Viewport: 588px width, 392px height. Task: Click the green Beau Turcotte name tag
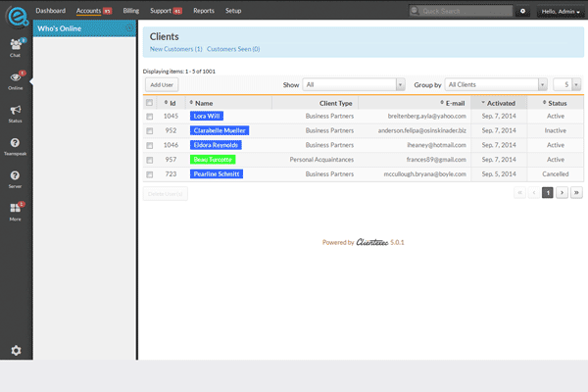pyautogui.click(x=213, y=159)
